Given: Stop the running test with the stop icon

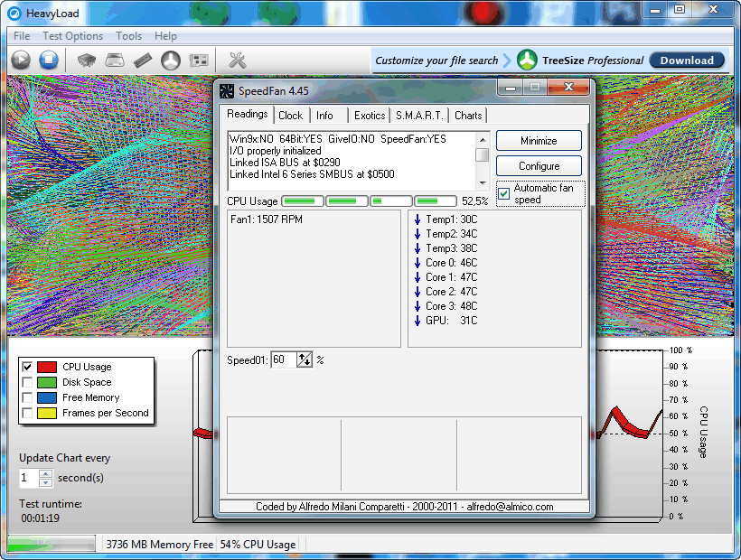Looking at the screenshot, I should click(x=49, y=61).
